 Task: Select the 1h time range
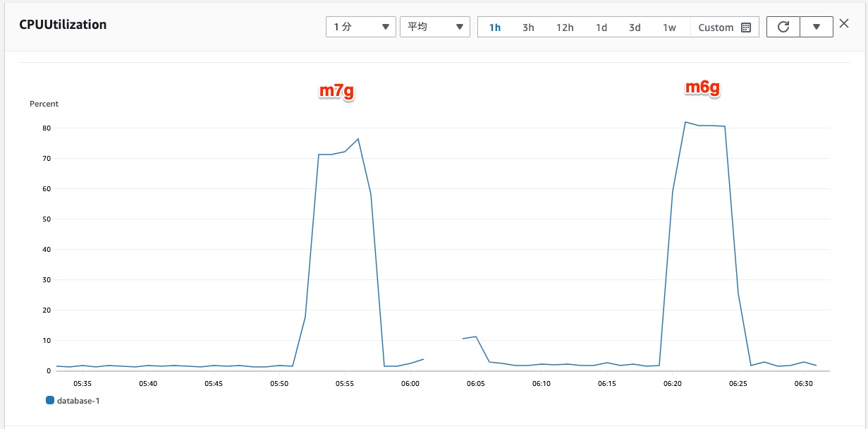(x=495, y=28)
